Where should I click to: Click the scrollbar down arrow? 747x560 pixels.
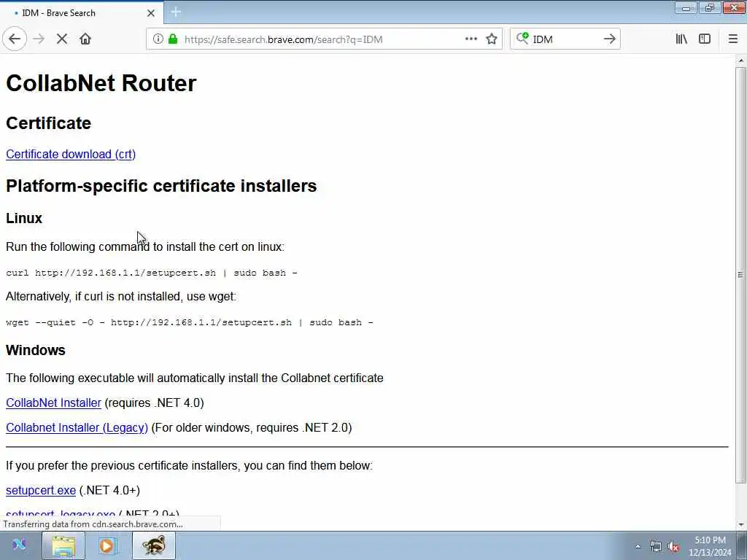click(740, 525)
